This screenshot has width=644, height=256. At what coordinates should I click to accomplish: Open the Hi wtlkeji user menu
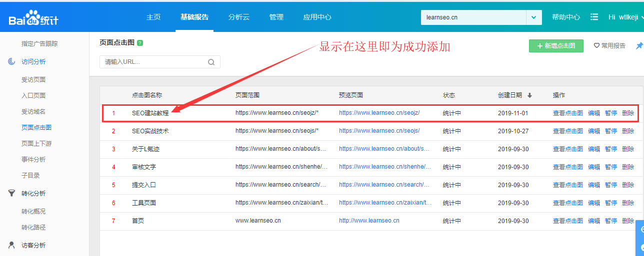coord(623,17)
